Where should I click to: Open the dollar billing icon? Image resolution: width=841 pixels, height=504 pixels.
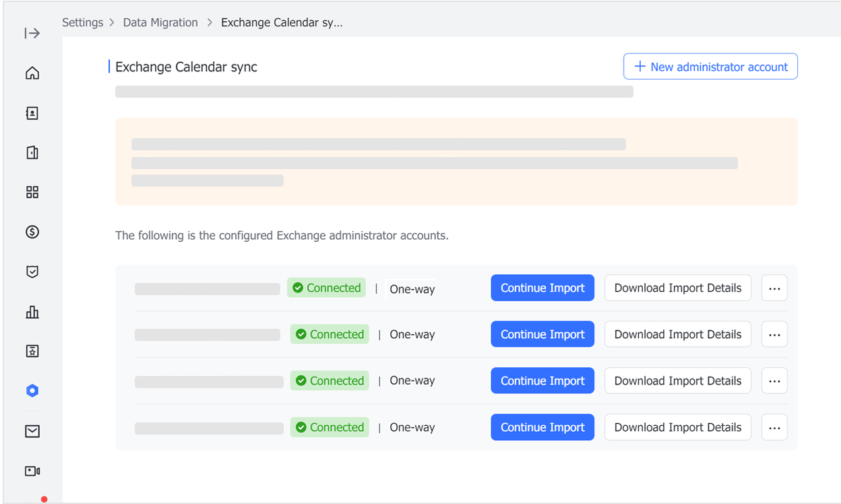(x=32, y=232)
